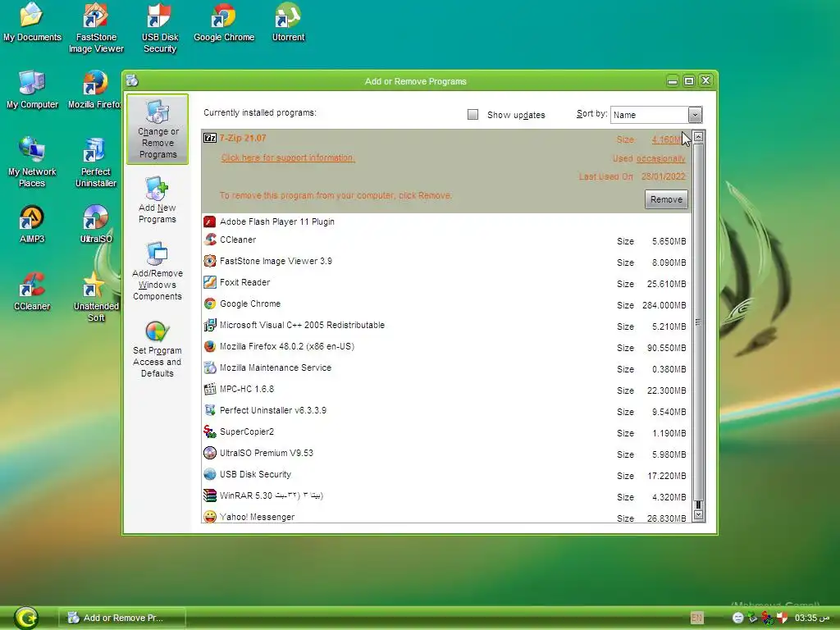Image resolution: width=840 pixels, height=630 pixels.
Task: Click Add or Remove Programs taskbar button
Action: point(122,618)
